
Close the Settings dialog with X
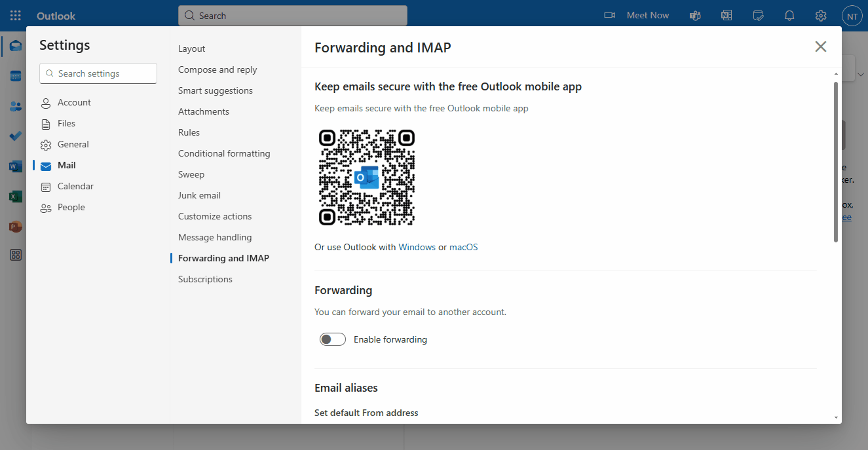pyautogui.click(x=821, y=47)
